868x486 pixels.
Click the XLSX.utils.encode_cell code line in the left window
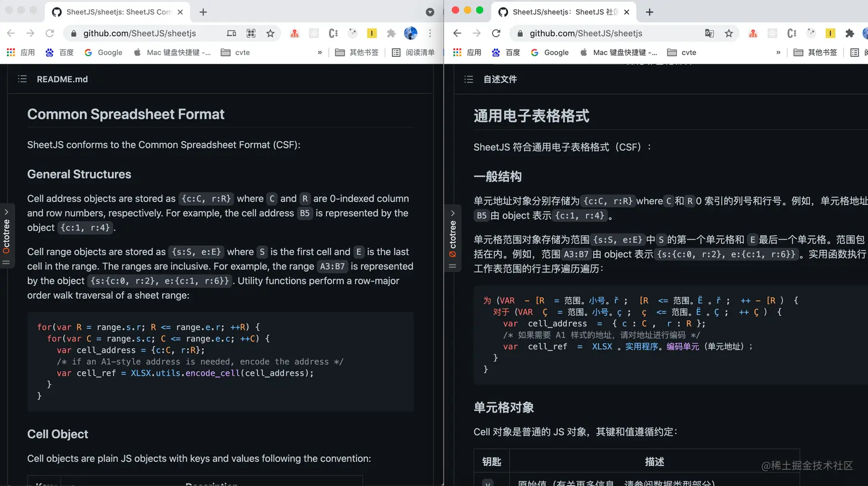click(185, 373)
